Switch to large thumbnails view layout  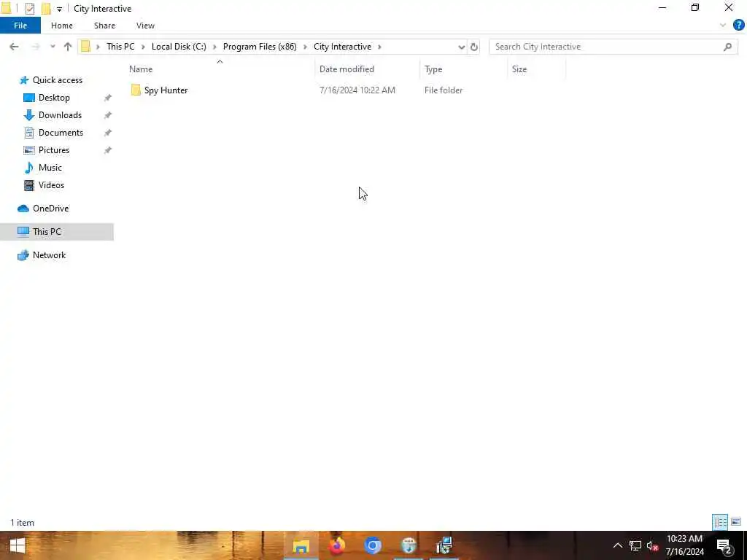tap(736, 522)
